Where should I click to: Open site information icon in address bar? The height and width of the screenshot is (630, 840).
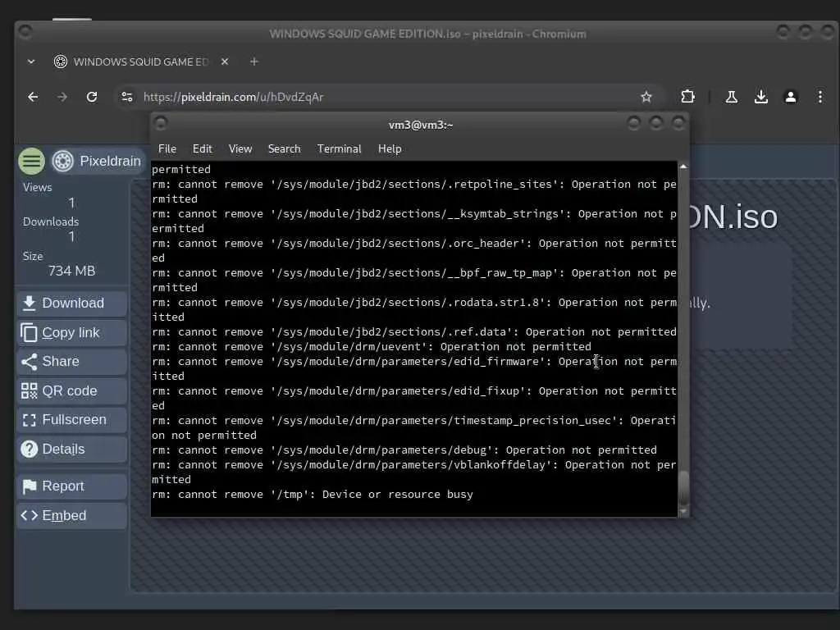pyautogui.click(x=127, y=97)
